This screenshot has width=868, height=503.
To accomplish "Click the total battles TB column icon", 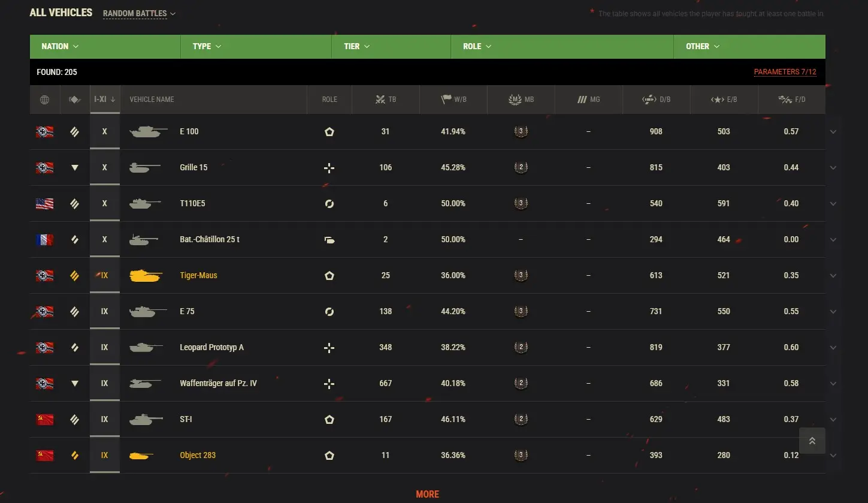I will point(380,100).
